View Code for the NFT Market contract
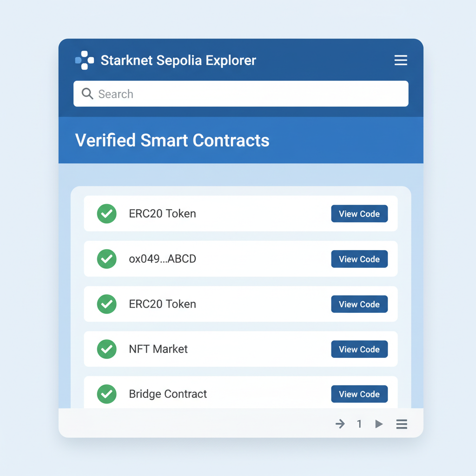 pos(359,349)
